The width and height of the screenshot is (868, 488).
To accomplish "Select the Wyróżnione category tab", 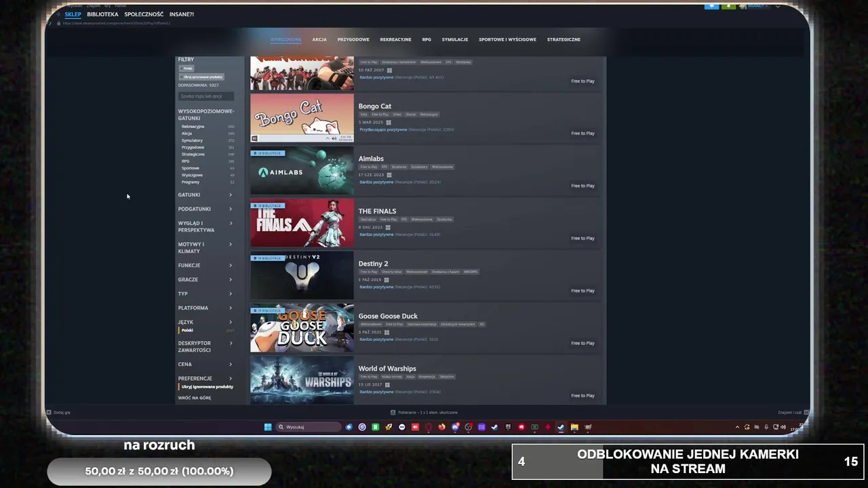I will [285, 39].
